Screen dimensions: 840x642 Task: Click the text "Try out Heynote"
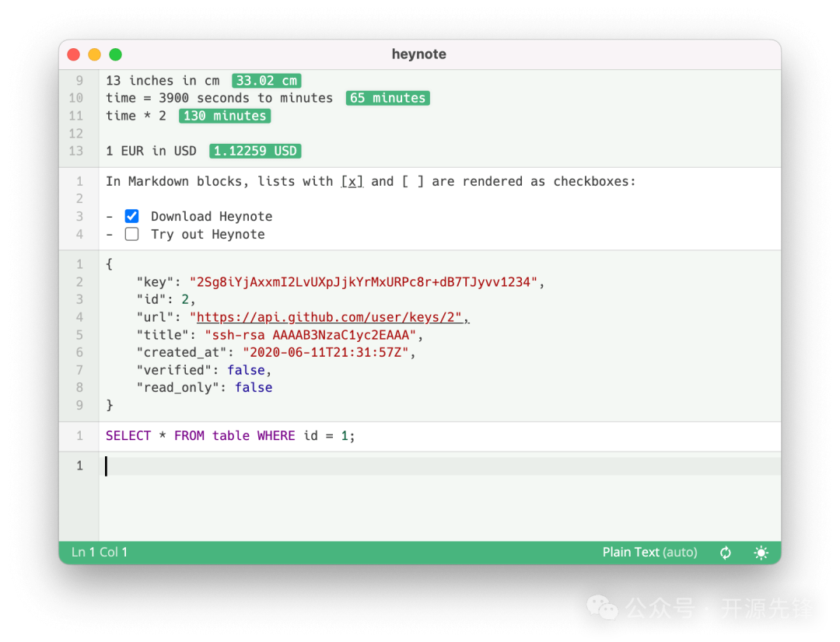click(208, 234)
